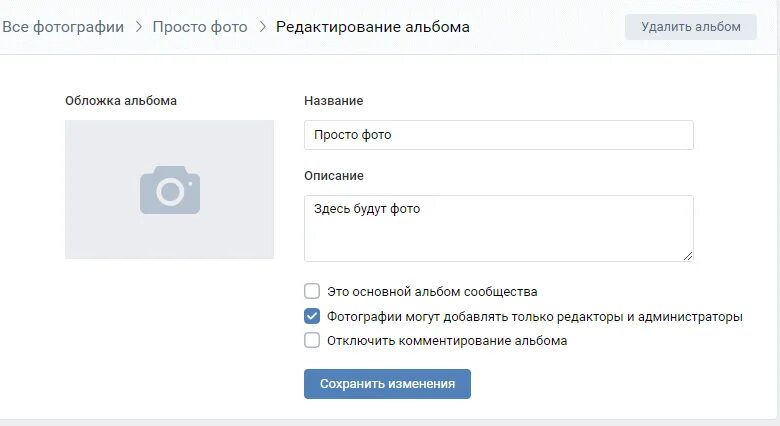Click the Обложка альбома heading label
The height and width of the screenshot is (426, 780).
coord(121,101)
